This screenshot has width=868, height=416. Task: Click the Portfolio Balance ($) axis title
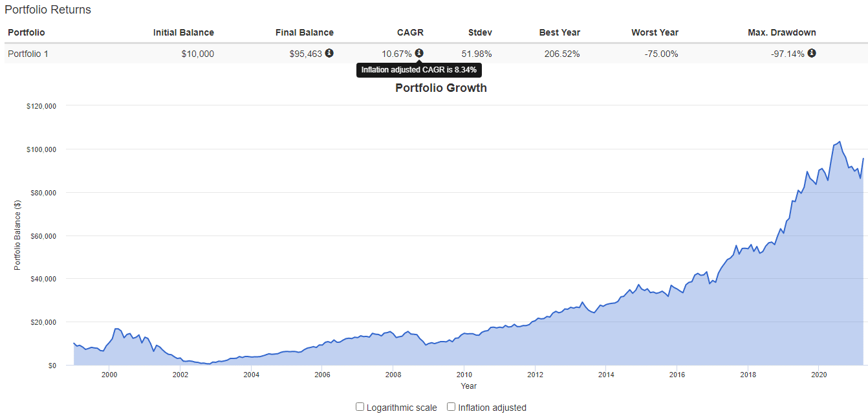click(17, 235)
